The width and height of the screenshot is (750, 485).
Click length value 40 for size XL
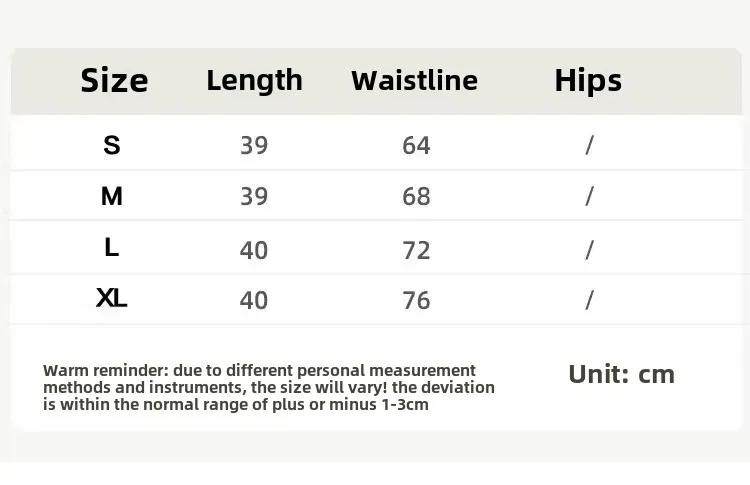(254, 300)
